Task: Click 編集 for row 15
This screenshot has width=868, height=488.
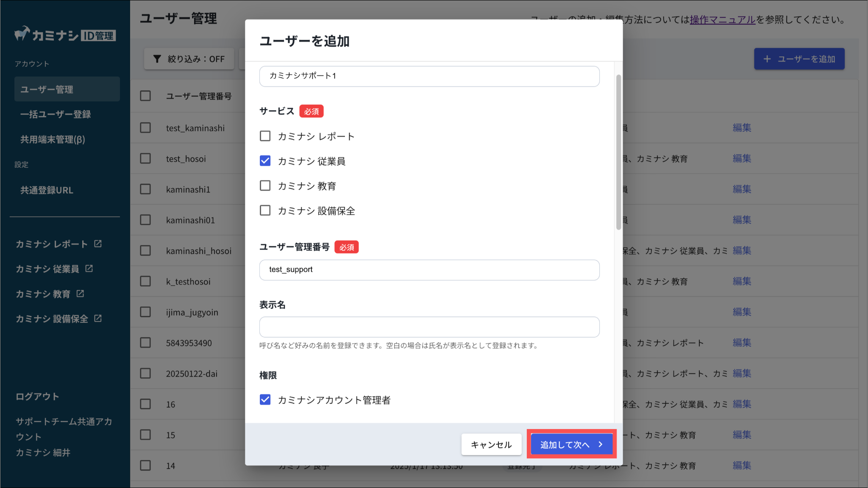Action: (x=742, y=435)
